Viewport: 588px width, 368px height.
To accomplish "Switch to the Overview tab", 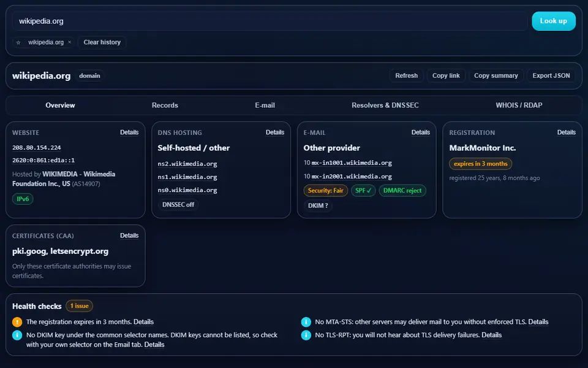I will [60, 105].
